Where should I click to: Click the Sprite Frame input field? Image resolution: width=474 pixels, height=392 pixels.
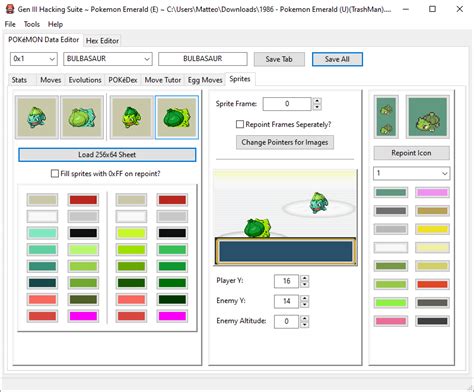coord(287,104)
